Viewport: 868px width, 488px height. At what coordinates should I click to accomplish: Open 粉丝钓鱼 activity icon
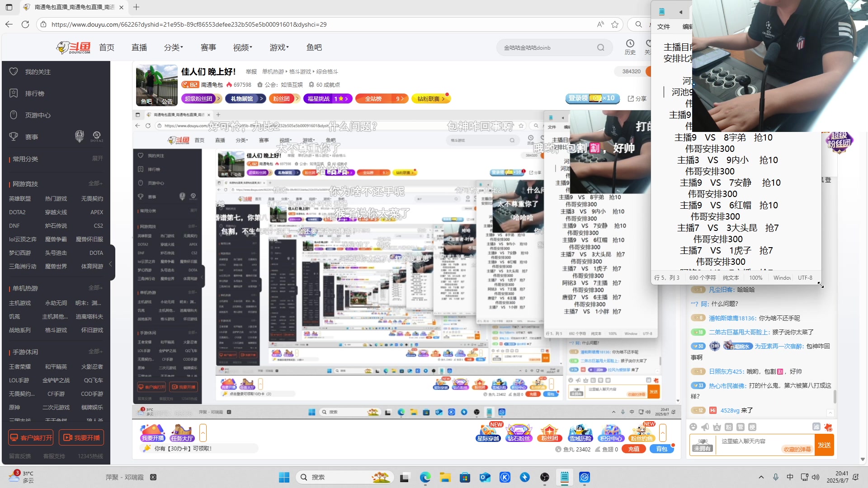[x=642, y=432]
